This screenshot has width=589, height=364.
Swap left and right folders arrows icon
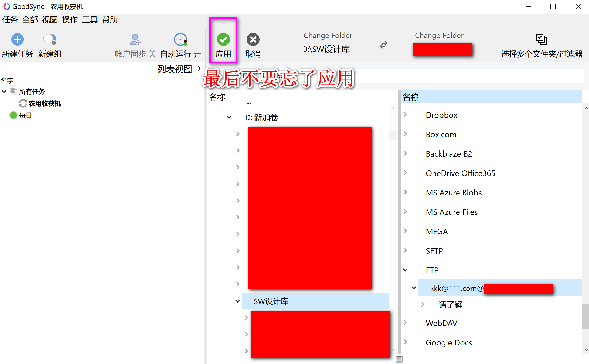383,45
